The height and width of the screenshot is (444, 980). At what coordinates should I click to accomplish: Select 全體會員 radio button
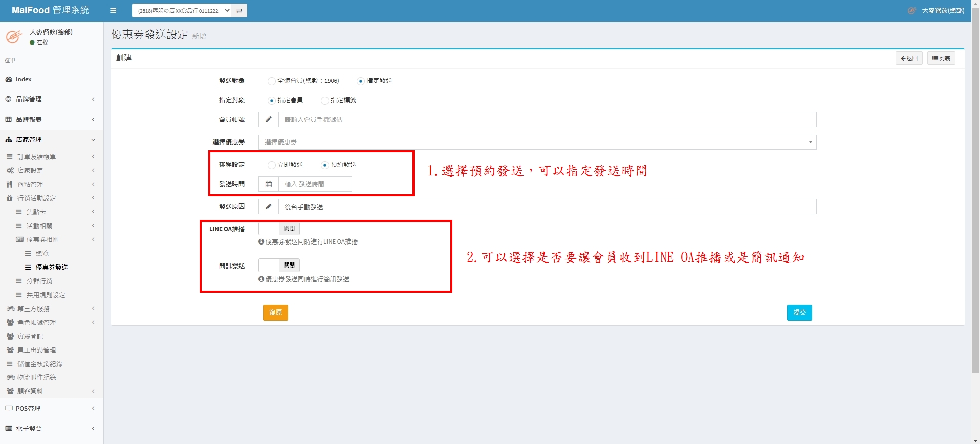click(271, 81)
